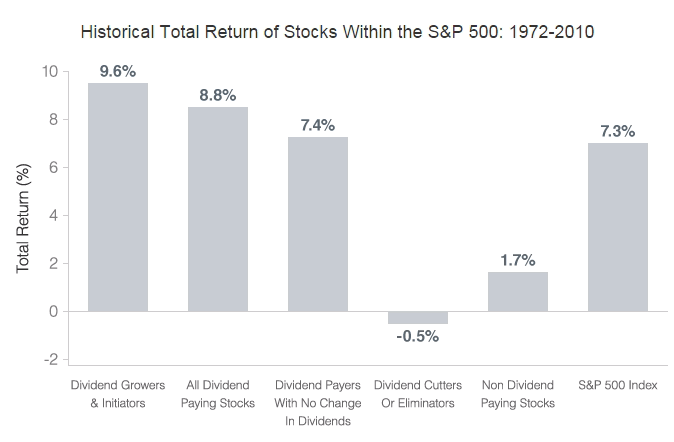
Task: Select the Total Return (%) axis title
Action: [23, 216]
